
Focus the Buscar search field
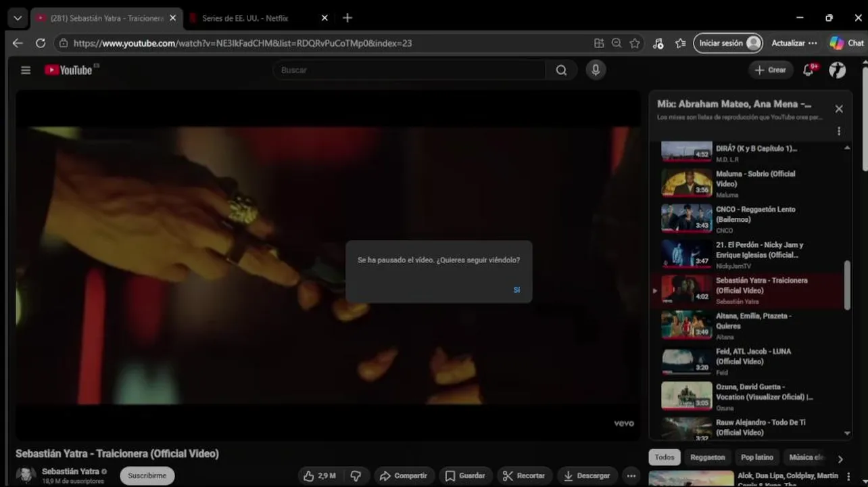(x=409, y=70)
